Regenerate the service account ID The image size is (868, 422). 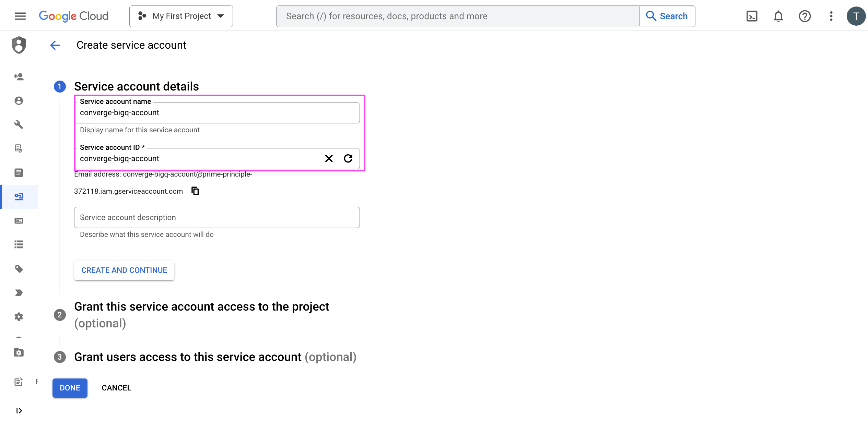348,158
